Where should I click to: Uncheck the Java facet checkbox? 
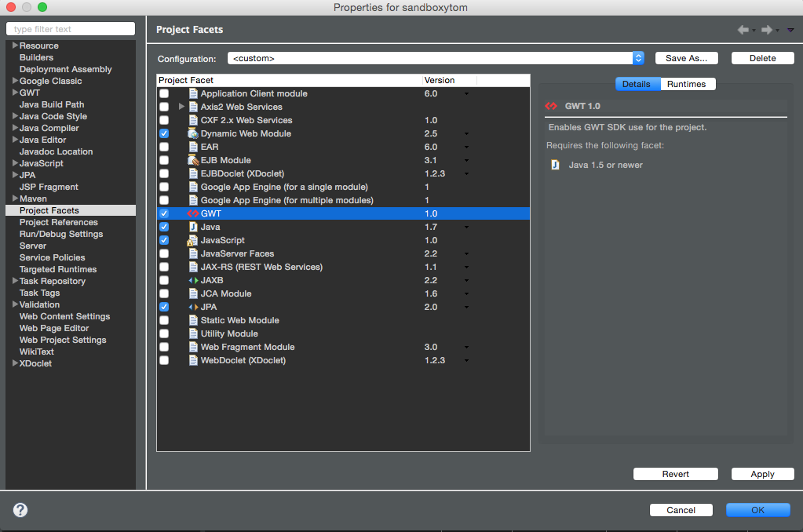[x=164, y=227]
